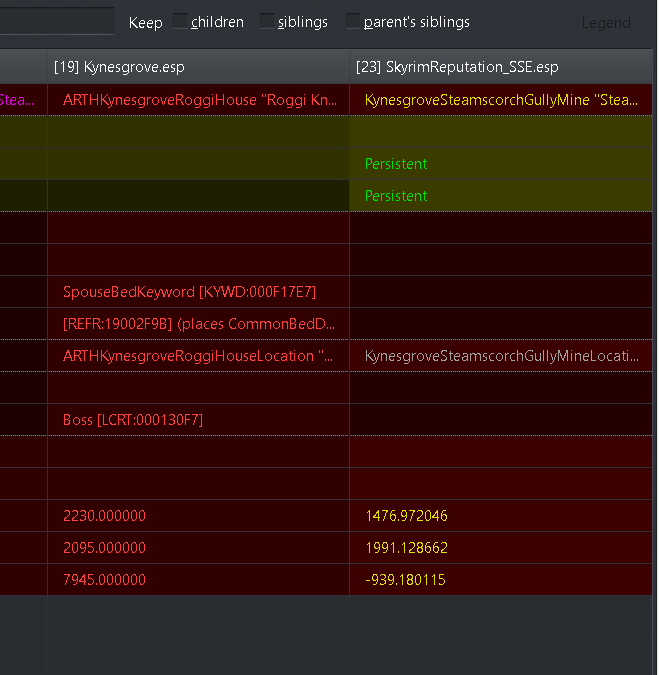
Task: Select the magenta 'Stea...' cell in first column
Action: (23, 100)
